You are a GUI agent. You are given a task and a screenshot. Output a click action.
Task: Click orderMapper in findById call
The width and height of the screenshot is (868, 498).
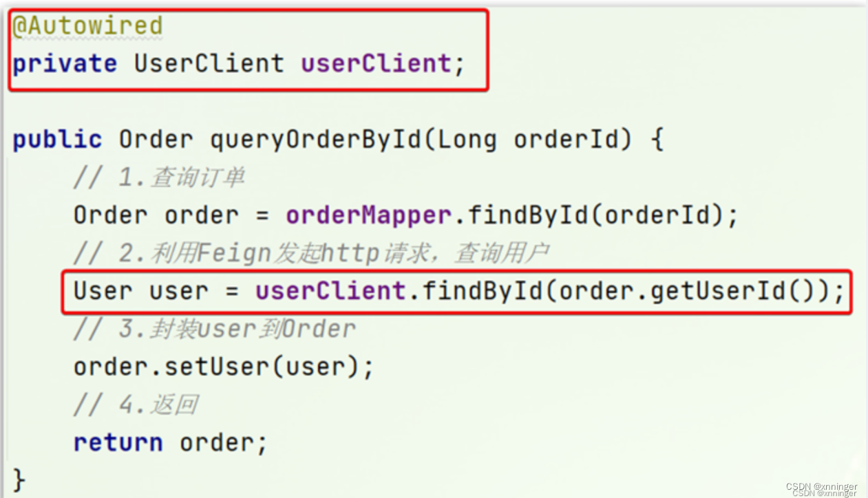pyautogui.click(x=368, y=215)
